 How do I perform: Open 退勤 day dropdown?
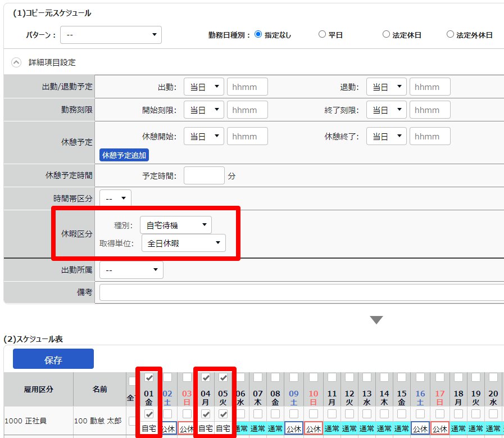(x=387, y=87)
